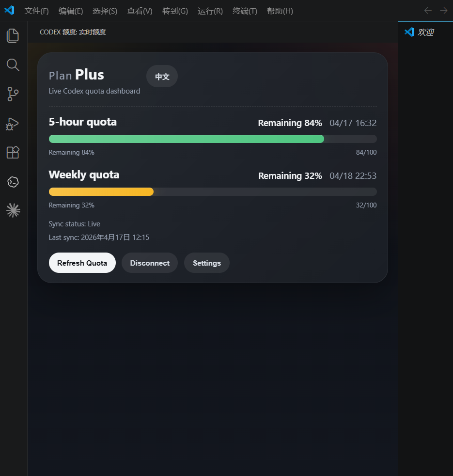
Task: Click Live Codex quota dashboard subtitle
Action: pyautogui.click(x=94, y=91)
